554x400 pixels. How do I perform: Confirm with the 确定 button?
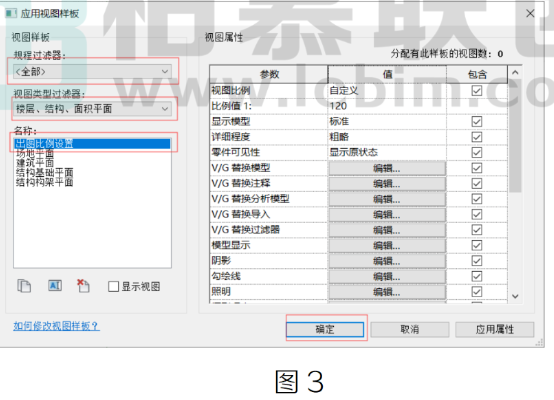[x=325, y=329]
